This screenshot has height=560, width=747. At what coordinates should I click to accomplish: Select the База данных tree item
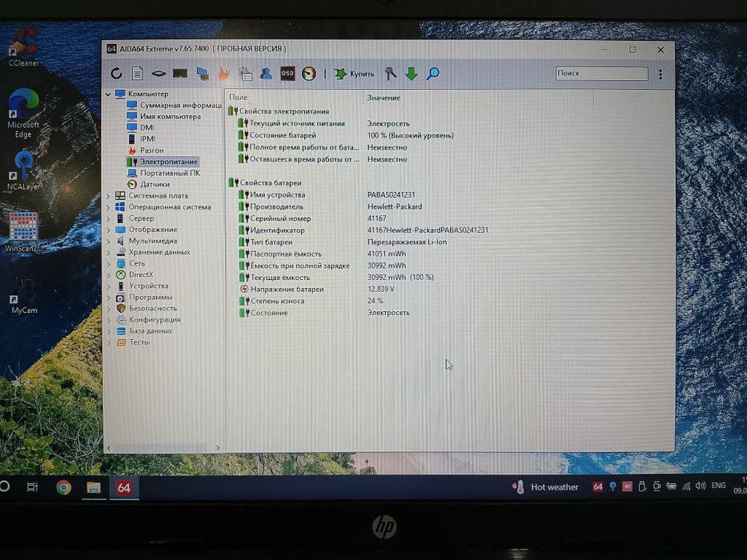[144, 331]
